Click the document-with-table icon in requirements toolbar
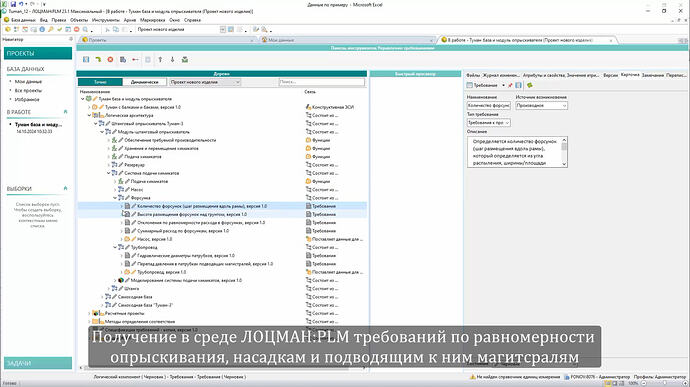The height and width of the screenshot is (387, 690). [123, 59]
